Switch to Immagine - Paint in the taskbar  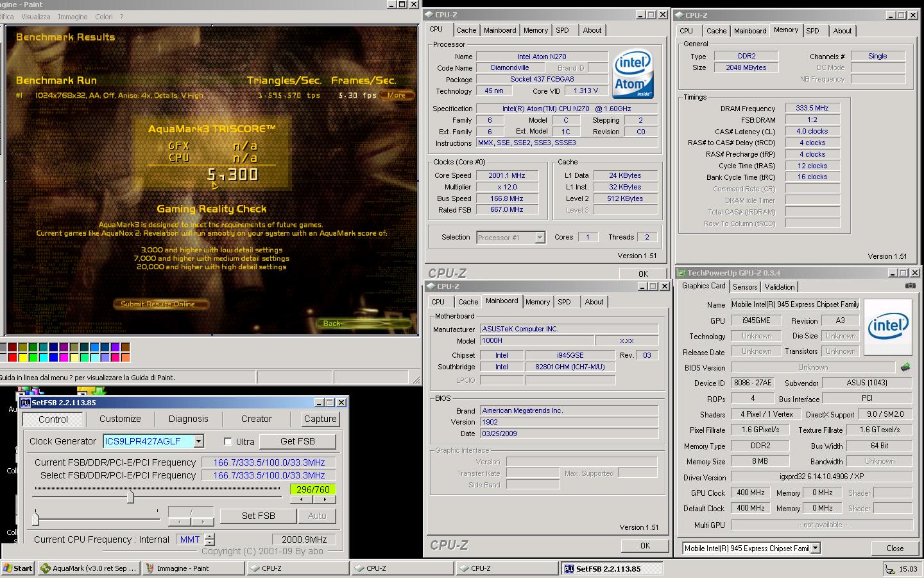[193, 568]
